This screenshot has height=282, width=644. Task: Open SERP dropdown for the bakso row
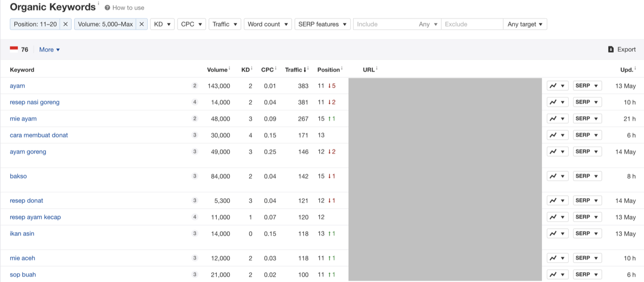(587, 176)
